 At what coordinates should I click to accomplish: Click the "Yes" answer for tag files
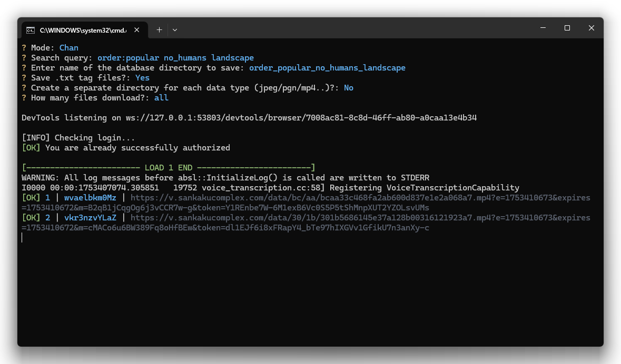(x=142, y=77)
